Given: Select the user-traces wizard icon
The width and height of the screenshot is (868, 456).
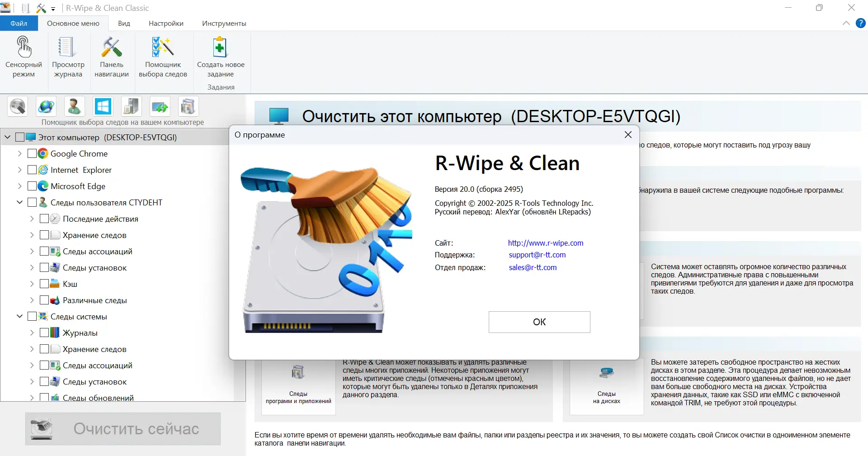Looking at the screenshot, I should [x=74, y=106].
